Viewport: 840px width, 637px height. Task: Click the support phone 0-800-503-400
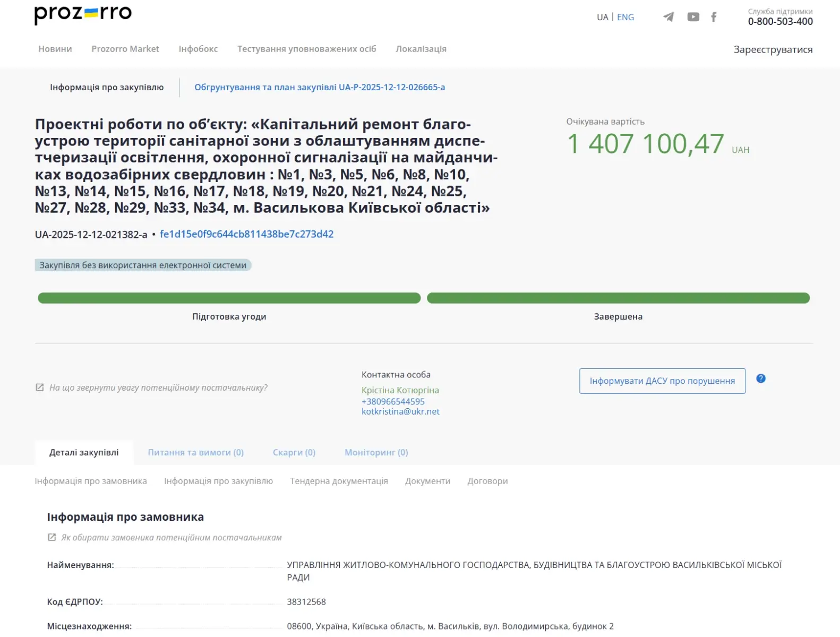(x=780, y=21)
